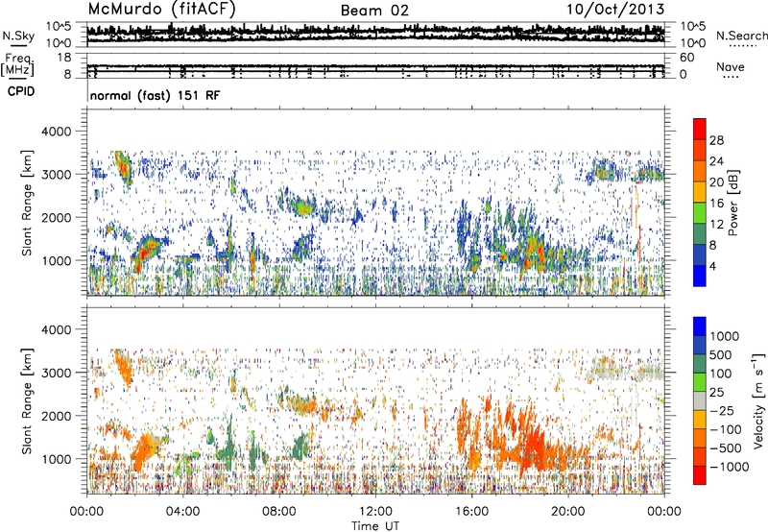
Task: Click the McMurdo (fitACF) title text
Action: click(x=161, y=10)
